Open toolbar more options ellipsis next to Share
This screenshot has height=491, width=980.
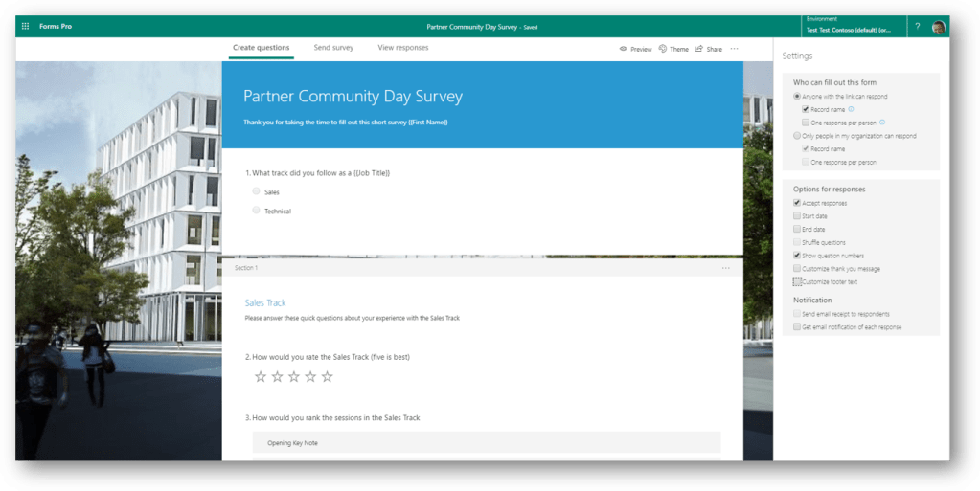pyautogui.click(x=735, y=49)
